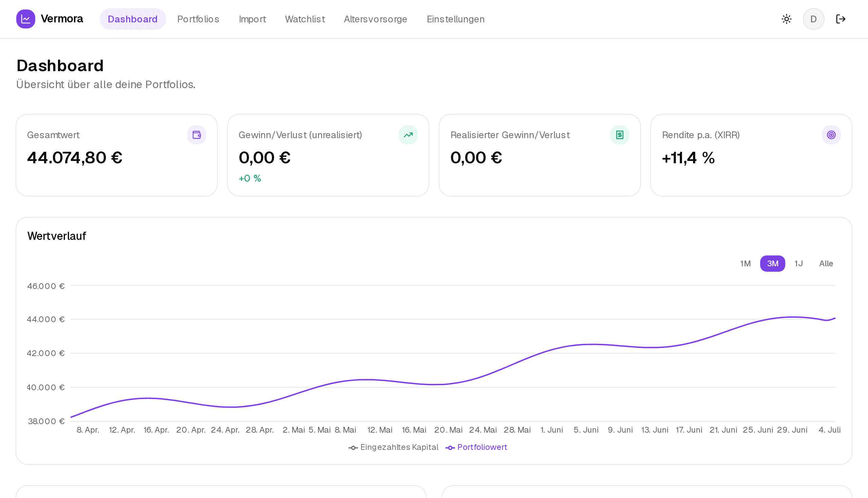
Task: Toggle the Eingezahltes Kapital legend marker
Action: tap(353, 448)
